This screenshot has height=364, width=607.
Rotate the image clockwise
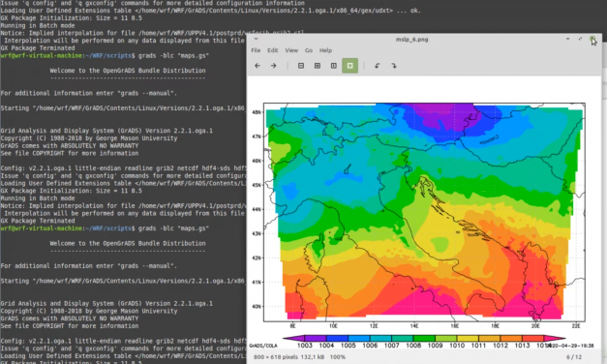(394, 66)
